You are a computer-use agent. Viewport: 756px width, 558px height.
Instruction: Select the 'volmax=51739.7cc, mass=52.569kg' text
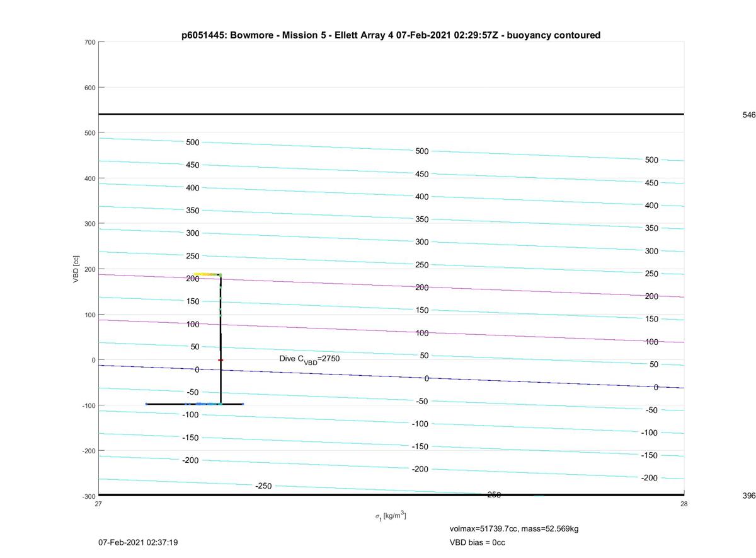tap(514, 528)
